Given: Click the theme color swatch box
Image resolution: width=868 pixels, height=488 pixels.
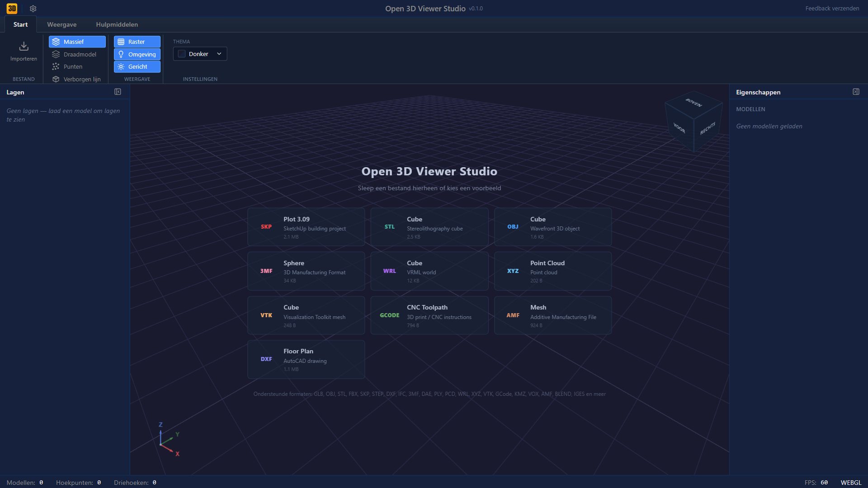Looking at the screenshot, I should coord(182,54).
